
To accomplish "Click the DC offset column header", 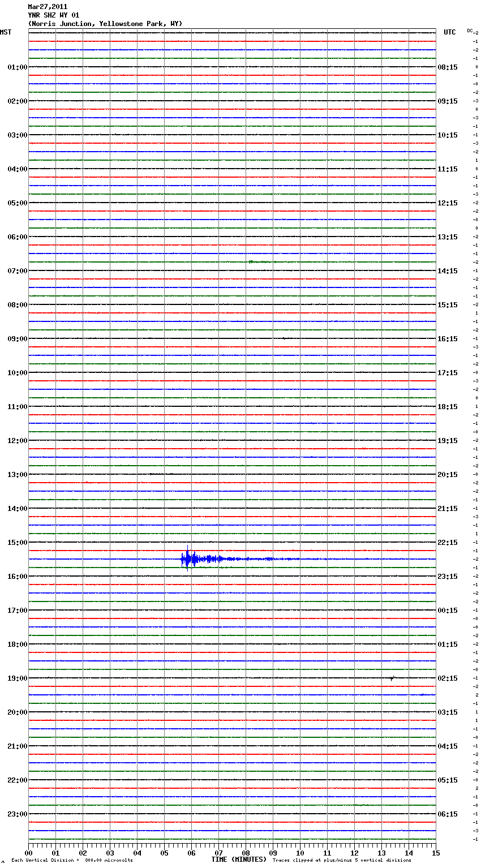I will tap(470, 31).
